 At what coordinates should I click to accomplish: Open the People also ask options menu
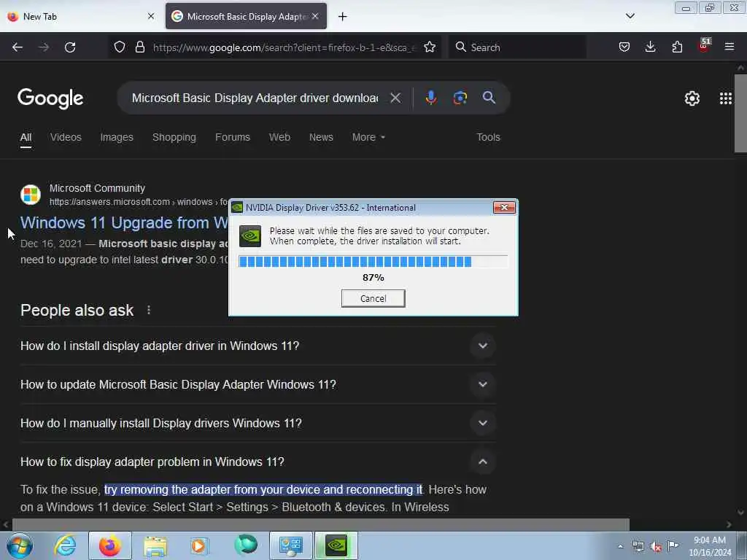click(x=149, y=310)
